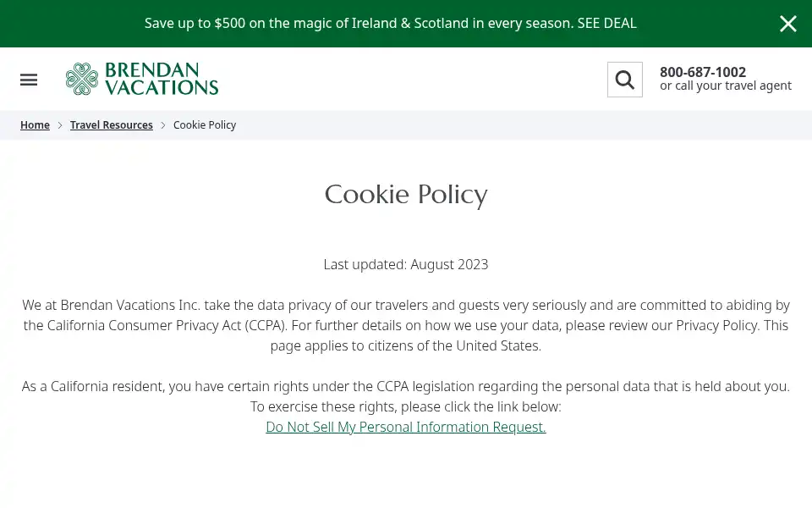812x508 pixels.
Task: Open Do Not Sell My Personal Information Request
Action: (x=405, y=427)
